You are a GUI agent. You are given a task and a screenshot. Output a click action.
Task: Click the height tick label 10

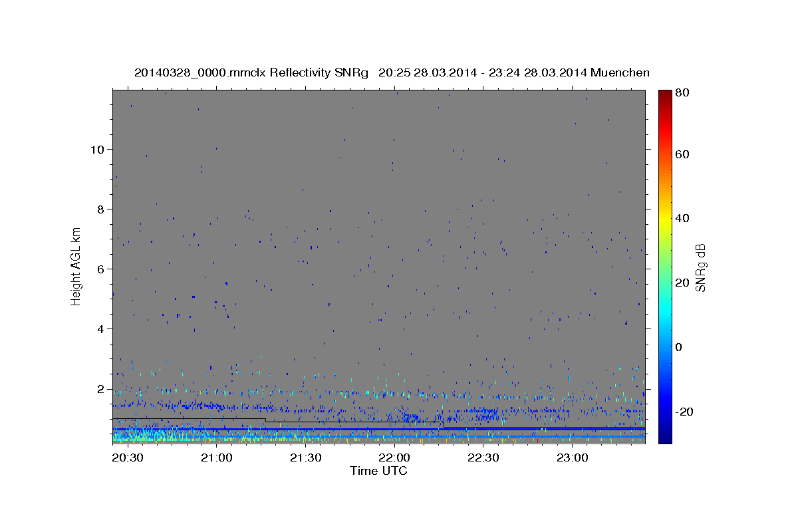point(97,149)
